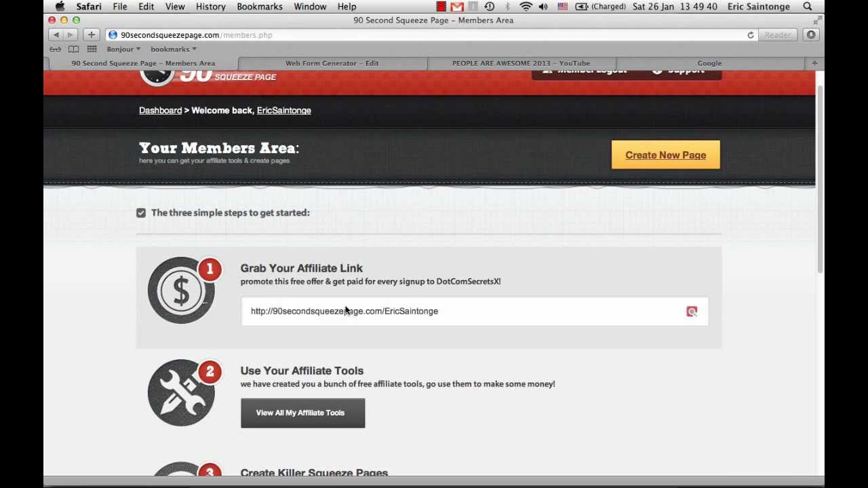Switch to Web Form Generator – Edit tab
Screen dimensions: 868x488
[x=332, y=63]
